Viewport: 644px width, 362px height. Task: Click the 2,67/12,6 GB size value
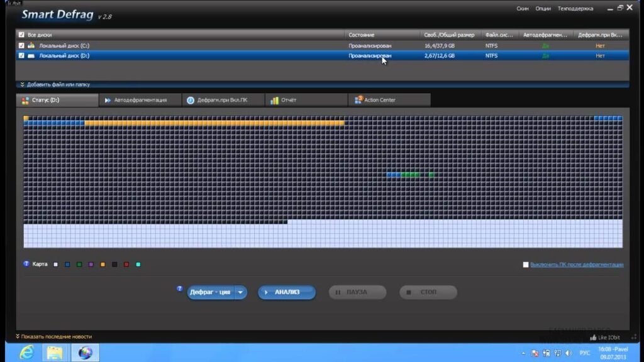coord(440,55)
